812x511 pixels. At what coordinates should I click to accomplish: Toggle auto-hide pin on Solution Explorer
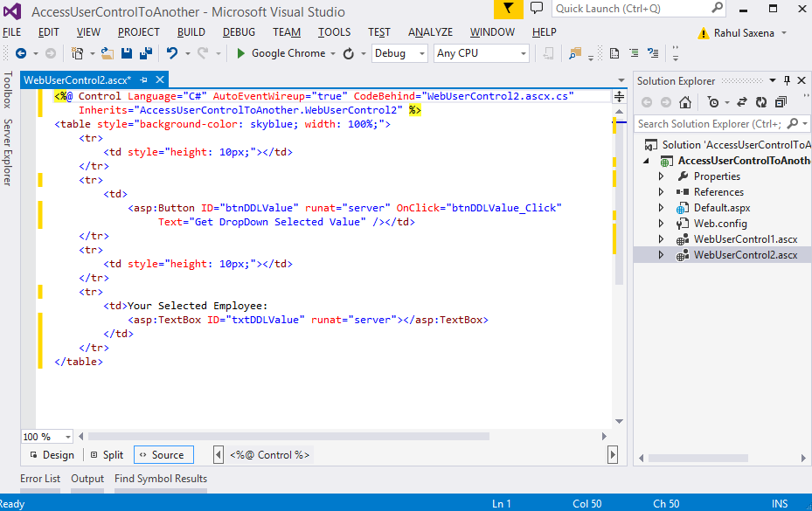pos(787,80)
